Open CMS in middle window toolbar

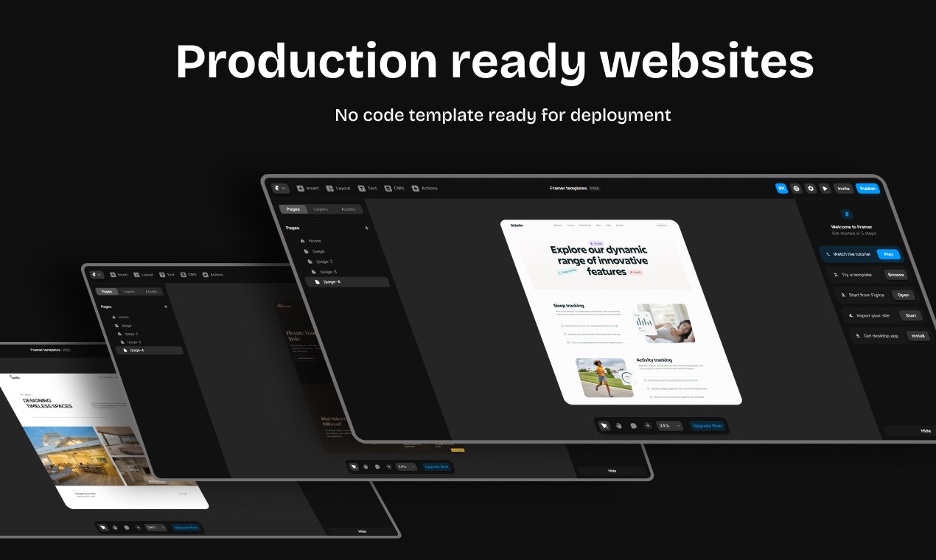(189, 274)
